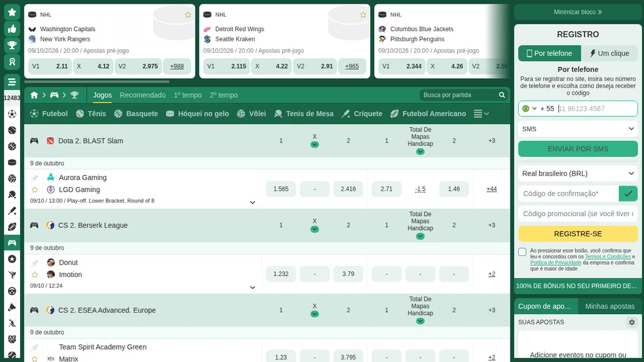Click the search magnifier icon
The height and width of the screenshot is (362, 644).
point(502,95)
